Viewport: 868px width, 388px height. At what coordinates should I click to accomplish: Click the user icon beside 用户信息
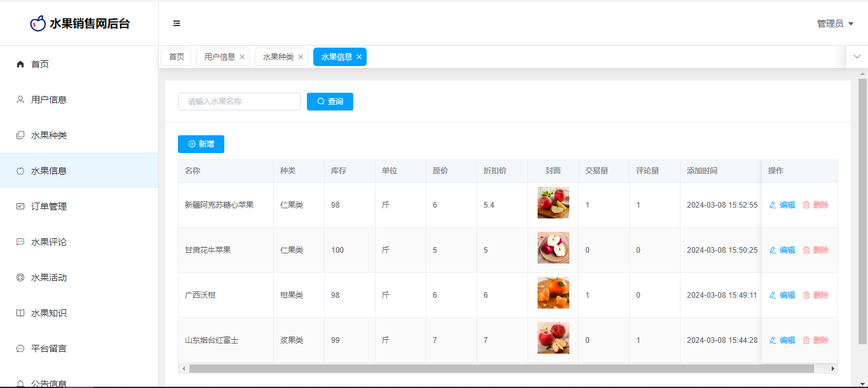click(x=20, y=100)
